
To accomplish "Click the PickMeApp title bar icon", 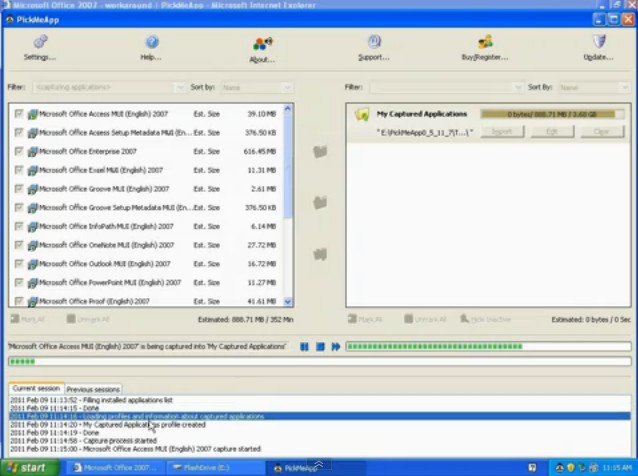I will pyautogui.click(x=10, y=20).
